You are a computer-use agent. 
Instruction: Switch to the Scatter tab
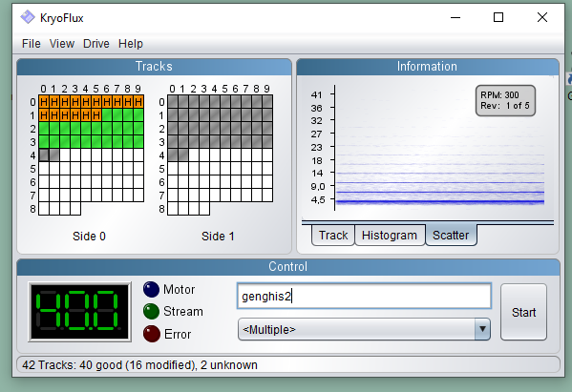tap(451, 236)
